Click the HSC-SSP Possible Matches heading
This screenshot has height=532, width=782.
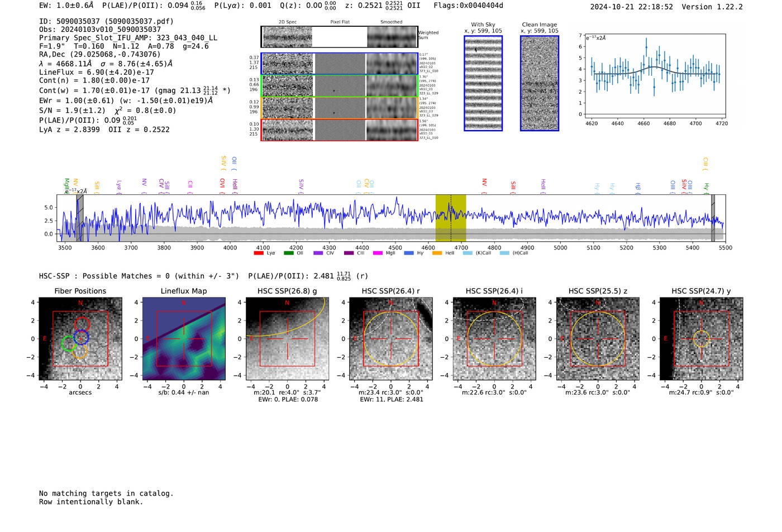(139, 276)
